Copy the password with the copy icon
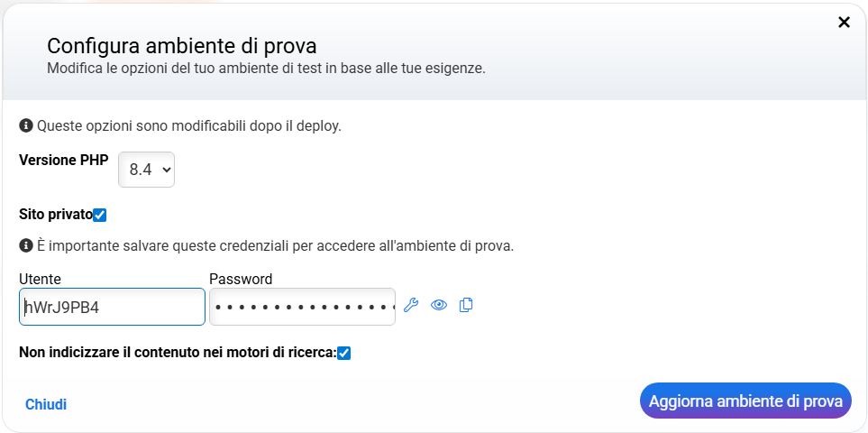This screenshot has height=433, width=868. [x=466, y=305]
